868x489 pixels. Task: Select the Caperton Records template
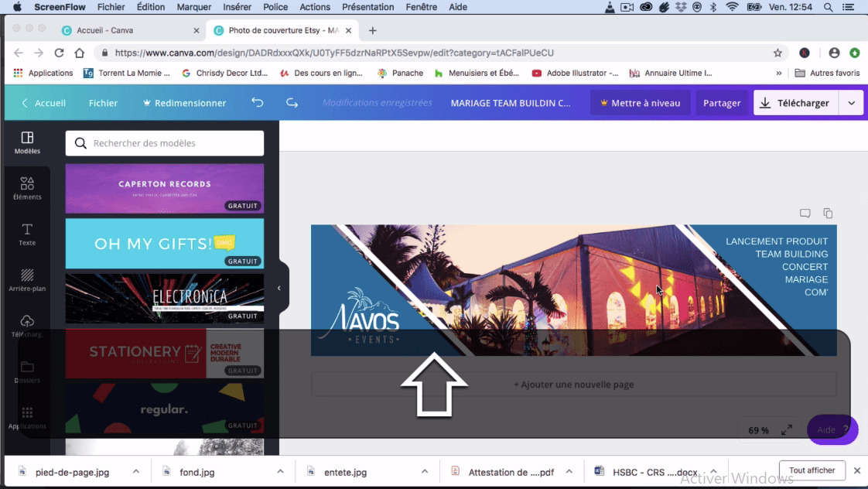[x=165, y=188]
